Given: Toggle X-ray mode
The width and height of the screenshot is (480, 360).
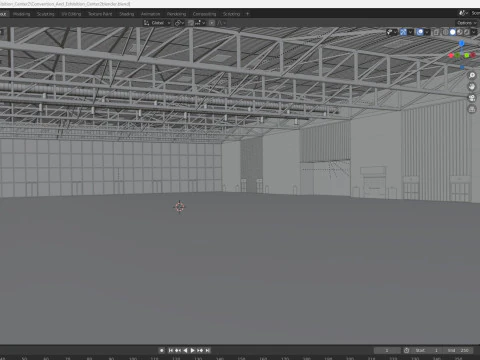Looking at the screenshot, I should (x=436, y=32).
